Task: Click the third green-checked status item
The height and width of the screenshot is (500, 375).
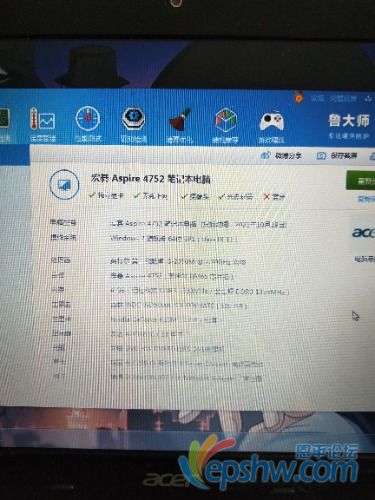Action: point(195,196)
